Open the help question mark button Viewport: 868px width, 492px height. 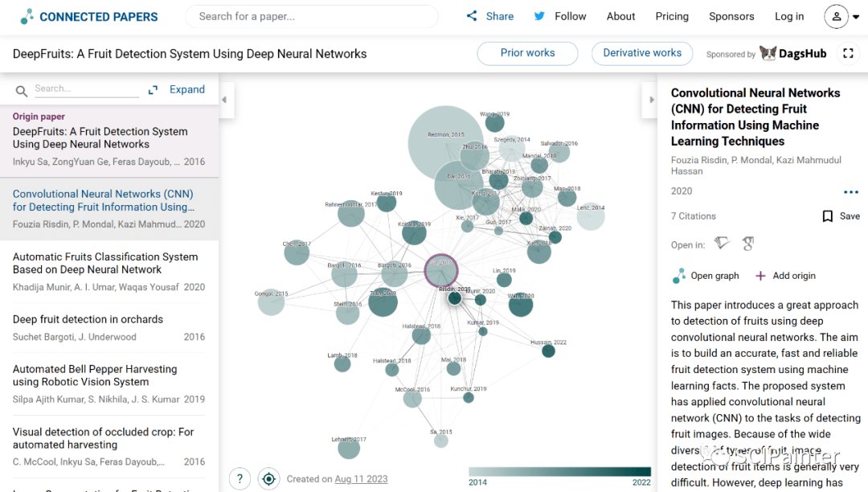(240, 478)
